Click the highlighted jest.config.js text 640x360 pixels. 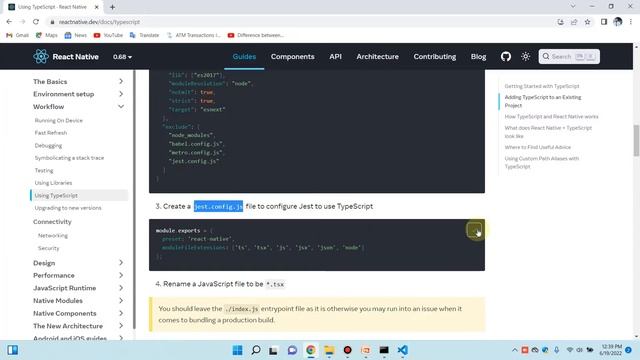(218, 207)
